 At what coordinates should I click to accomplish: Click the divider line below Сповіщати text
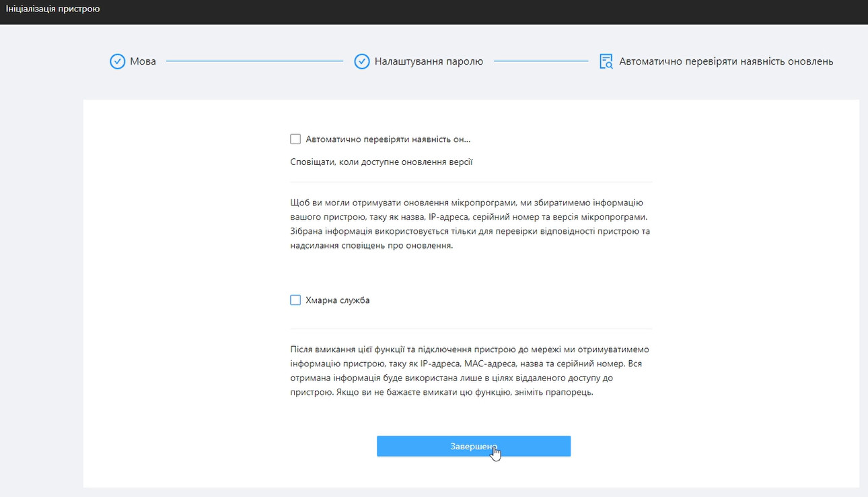471,182
